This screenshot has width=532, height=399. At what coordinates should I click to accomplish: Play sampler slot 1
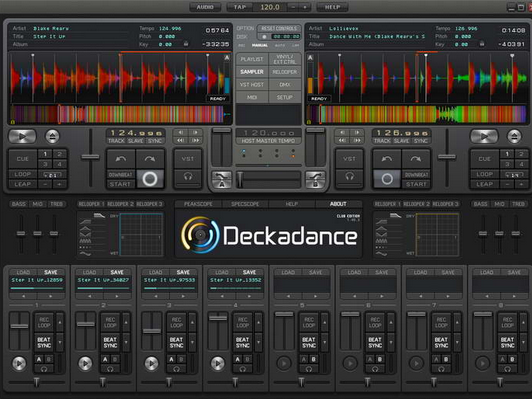point(19,363)
